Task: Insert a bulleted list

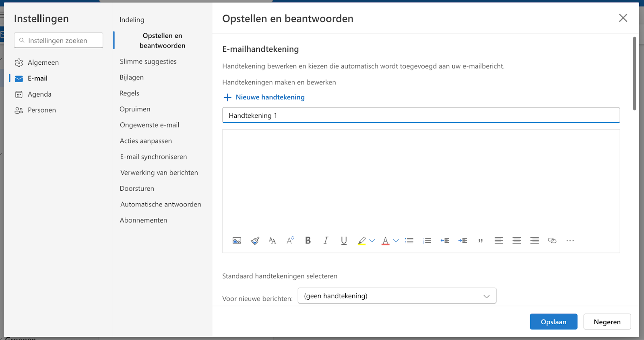Action: pos(409,241)
